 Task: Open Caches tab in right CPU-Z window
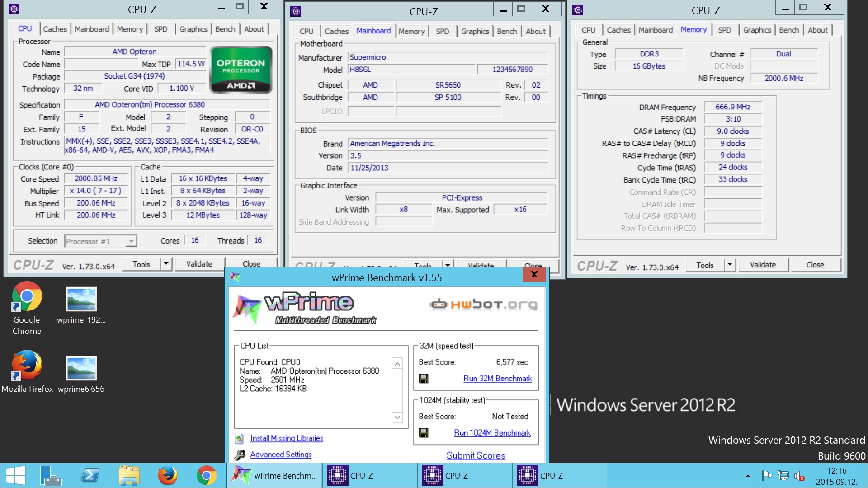618,30
